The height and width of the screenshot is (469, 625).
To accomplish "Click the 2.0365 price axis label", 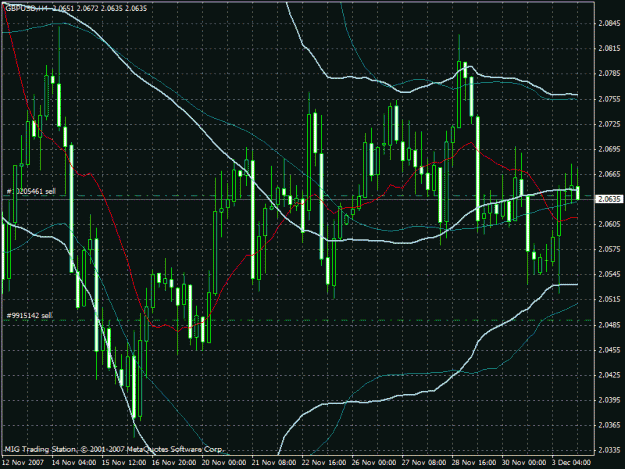I will pos(609,425).
